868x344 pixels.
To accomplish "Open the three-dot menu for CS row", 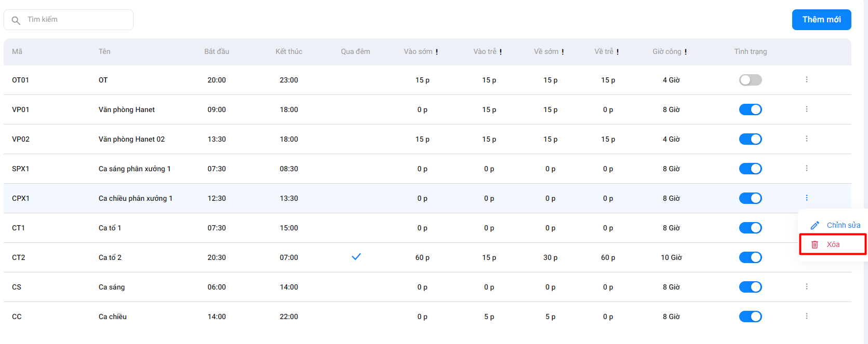I will 806,286.
